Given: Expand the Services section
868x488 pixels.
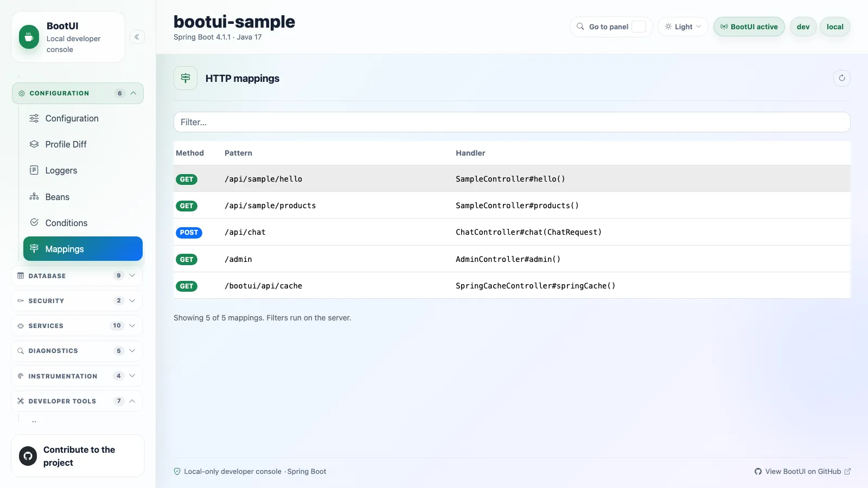Looking at the screenshot, I should click(x=77, y=326).
